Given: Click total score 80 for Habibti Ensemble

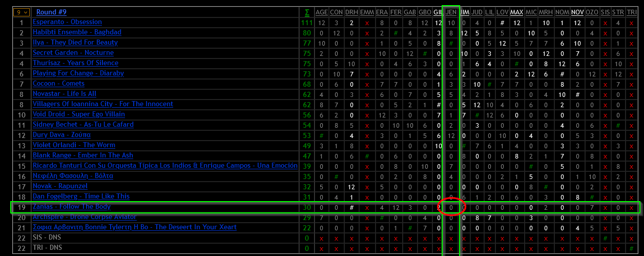Looking at the screenshot, I should click(x=307, y=33).
